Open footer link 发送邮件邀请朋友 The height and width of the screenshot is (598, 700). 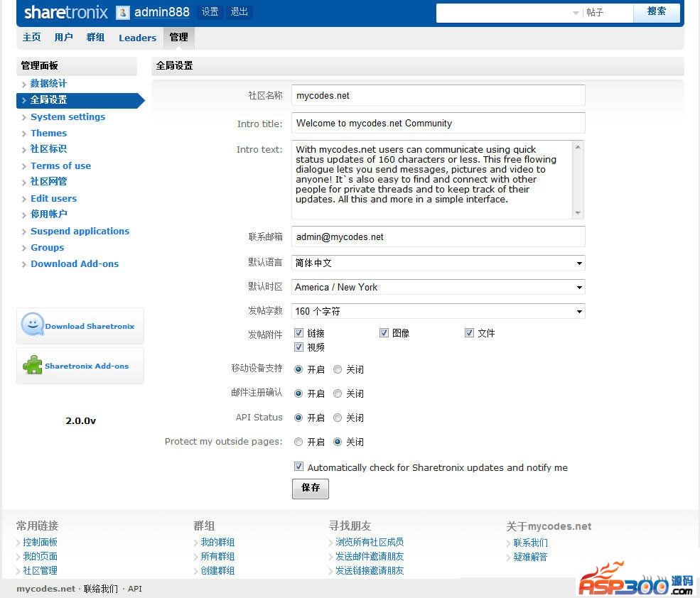coord(370,557)
